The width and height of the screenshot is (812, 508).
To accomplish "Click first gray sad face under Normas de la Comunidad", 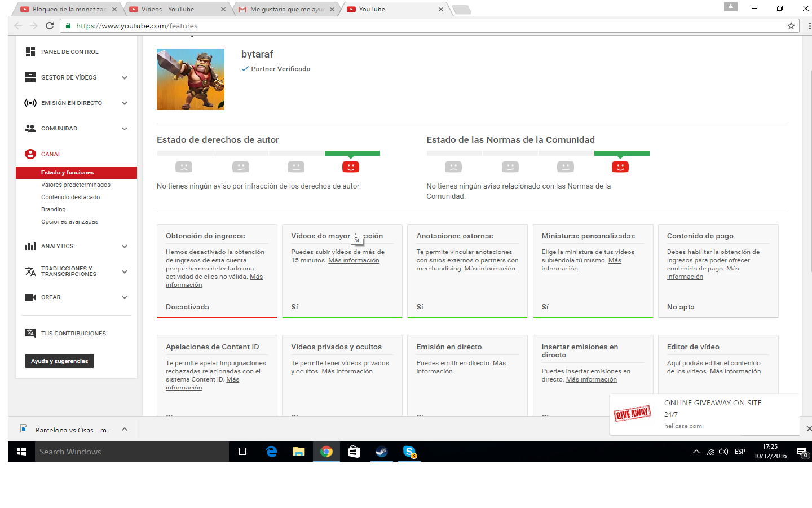I will [453, 167].
